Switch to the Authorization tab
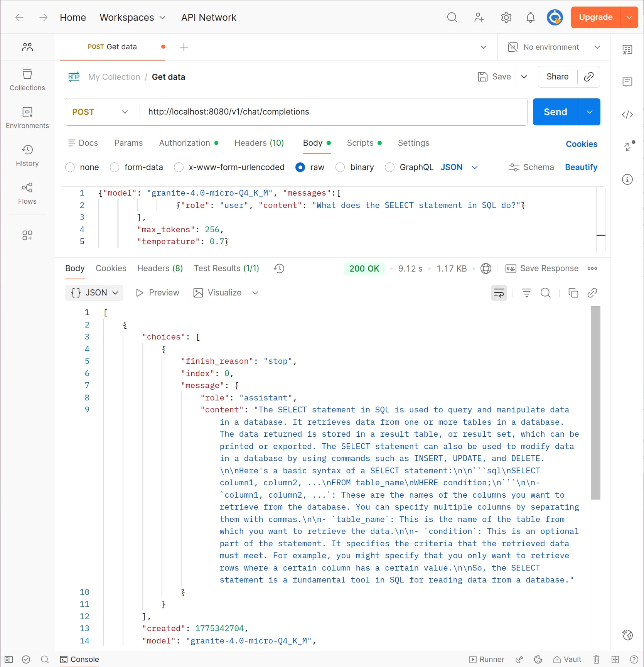 [x=189, y=143]
